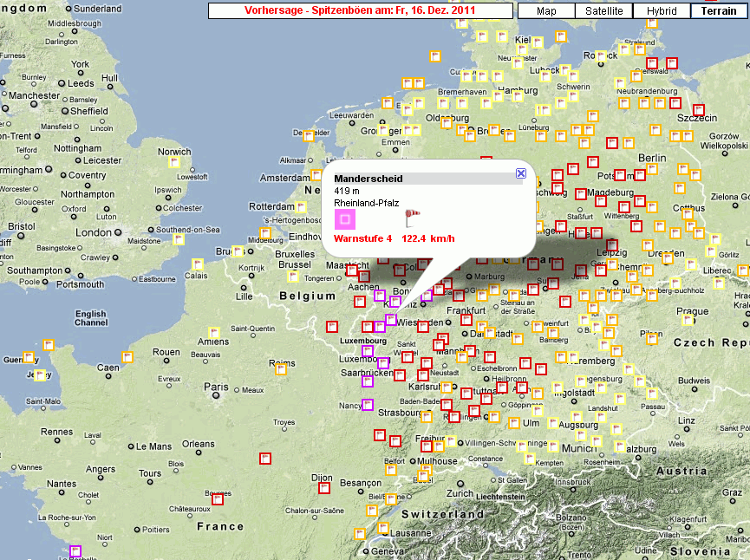This screenshot has width=750, height=560.
Task: Open the yellow marker below Prague
Action: [x=688, y=320]
